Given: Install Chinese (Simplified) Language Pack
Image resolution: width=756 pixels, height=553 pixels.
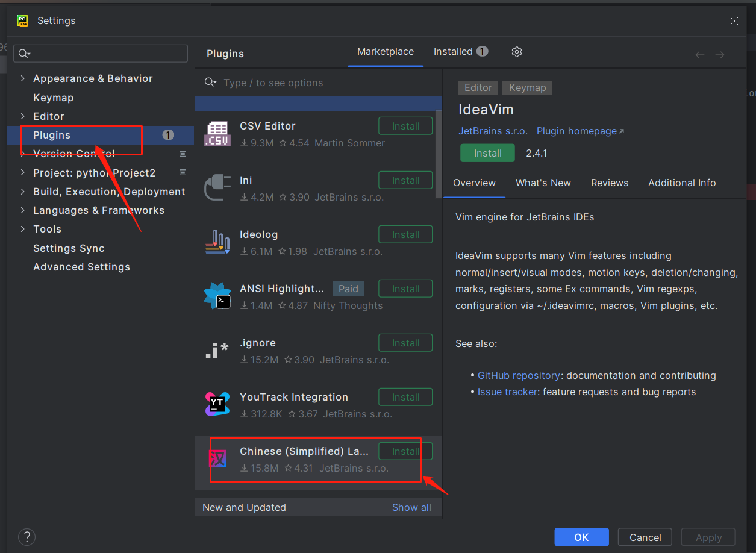Looking at the screenshot, I should coord(405,451).
